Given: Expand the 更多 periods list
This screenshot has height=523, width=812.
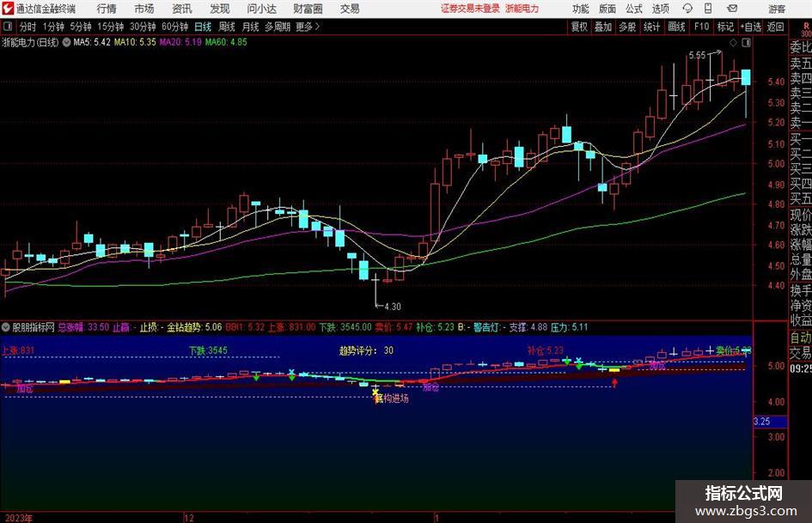Looking at the screenshot, I should click(x=308, y=27).
